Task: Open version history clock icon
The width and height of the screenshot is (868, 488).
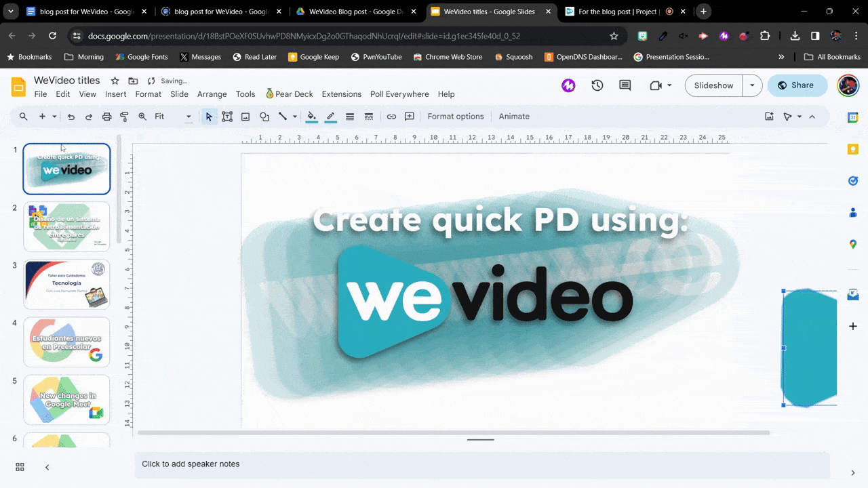Action: pos(597,85)
